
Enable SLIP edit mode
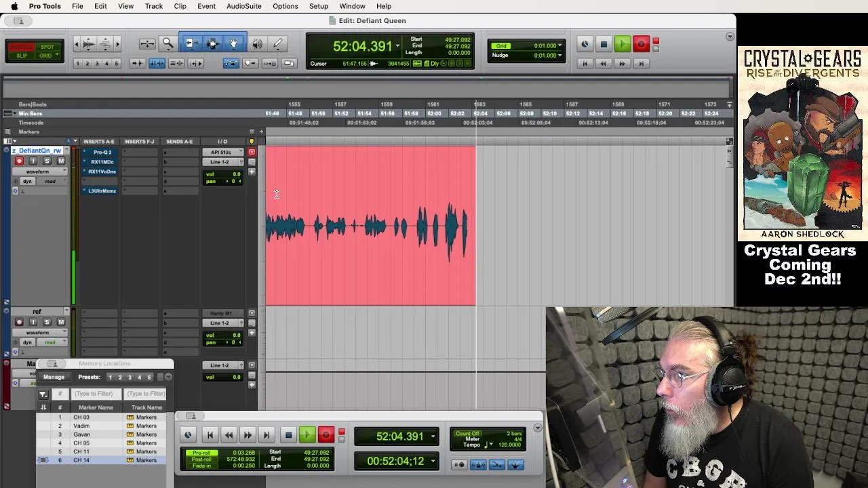point(22,56)
